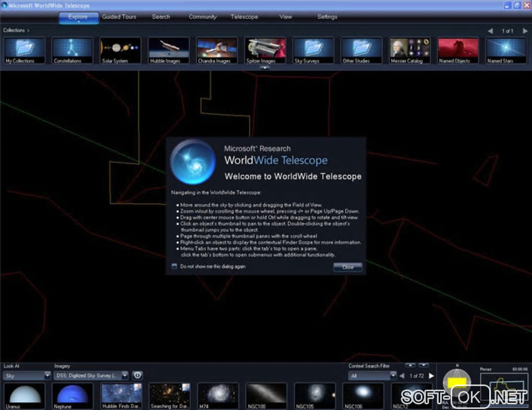532x410 pixels.
Task: Select the Searching for Dar... thumbnail
Action: [170, 396]
